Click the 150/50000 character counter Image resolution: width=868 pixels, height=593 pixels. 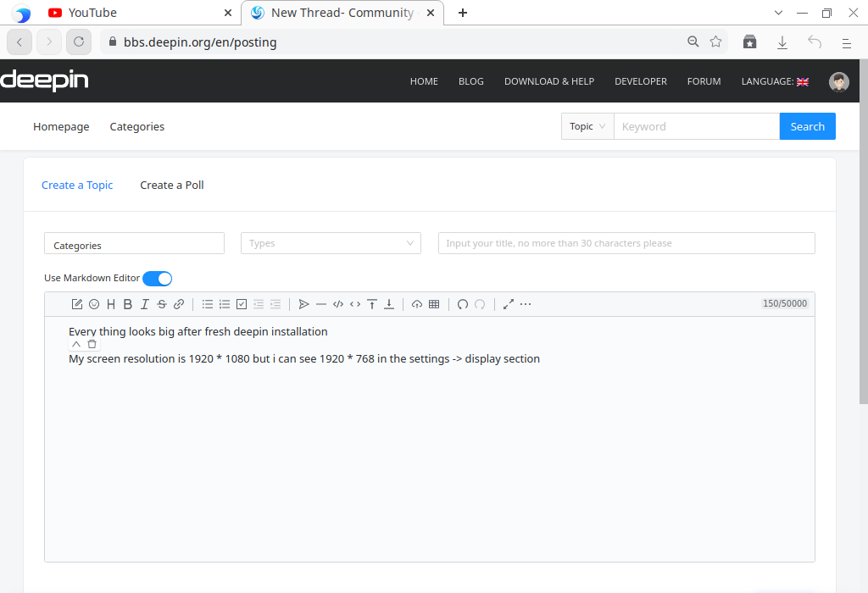pyautogui.click(x=784, y=303)
